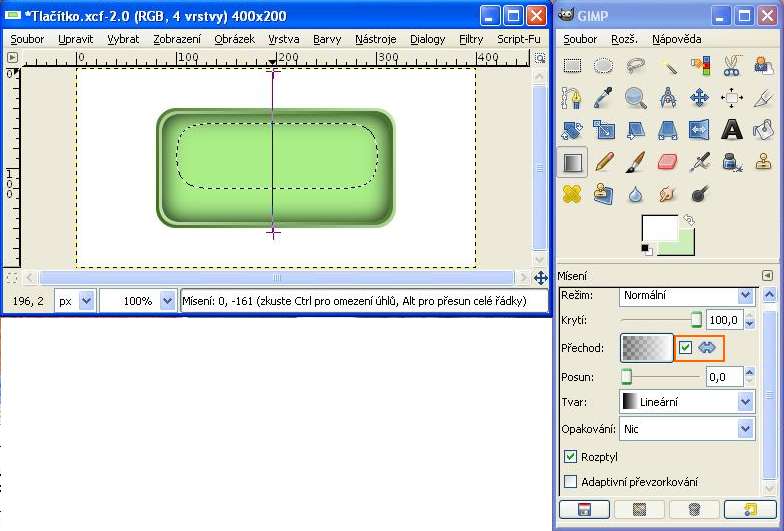Select the Free Select lasso tool

click(636, 66)
